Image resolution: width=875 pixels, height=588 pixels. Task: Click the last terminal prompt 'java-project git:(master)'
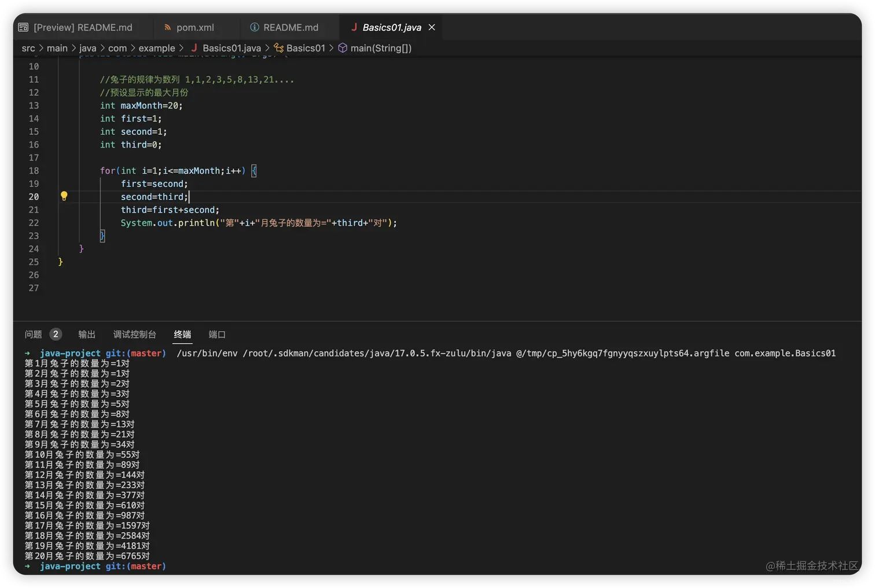(102, 566)
